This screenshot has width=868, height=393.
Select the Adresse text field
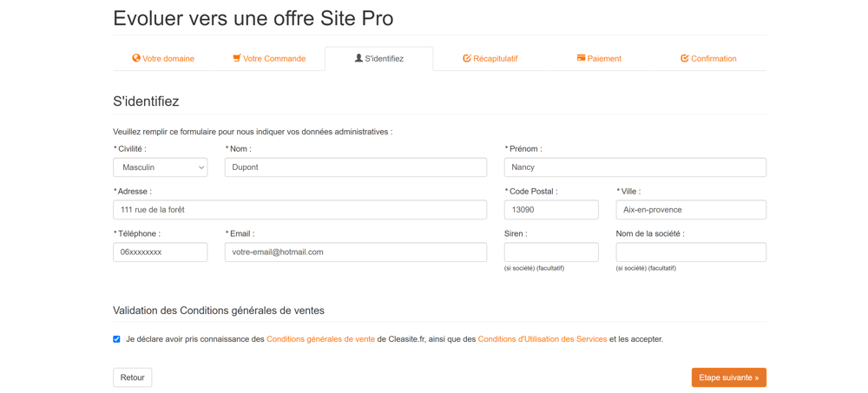(299, 210)
